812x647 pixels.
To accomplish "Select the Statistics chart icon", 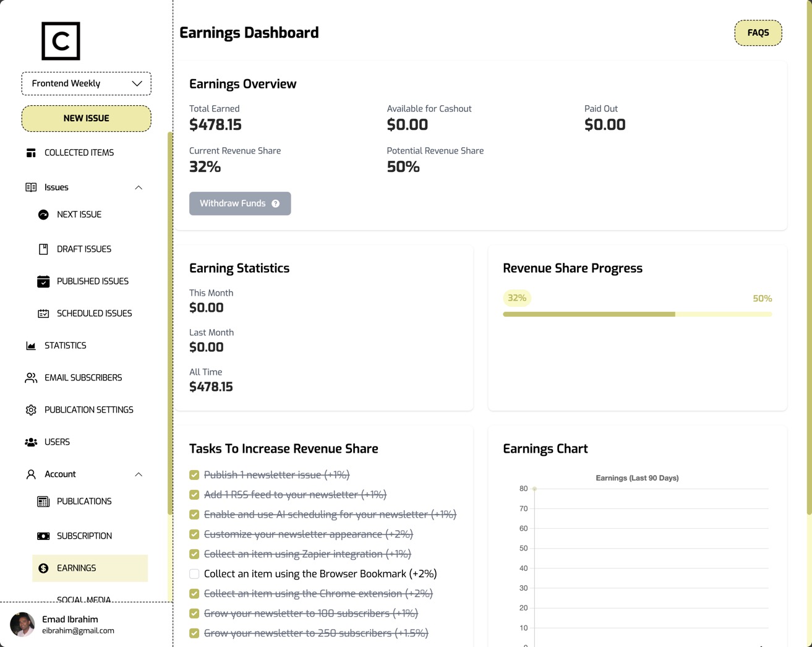I will tap(31, 345).
